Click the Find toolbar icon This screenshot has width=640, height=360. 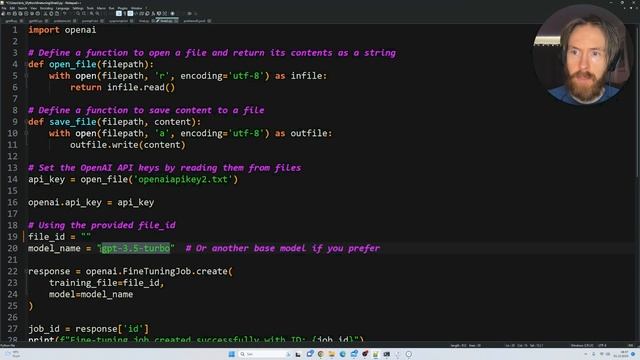[x=78, y=13]
